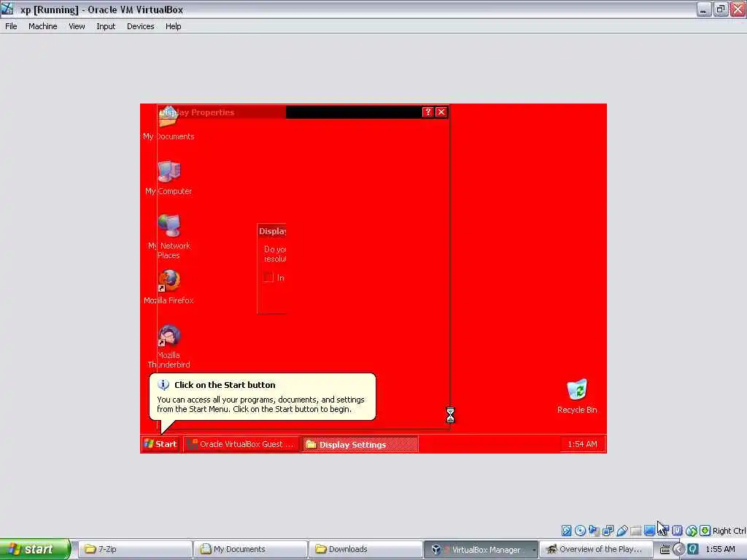Open the My Documents icon on guest desktop
747x560 pixels.
pos(169,122)
